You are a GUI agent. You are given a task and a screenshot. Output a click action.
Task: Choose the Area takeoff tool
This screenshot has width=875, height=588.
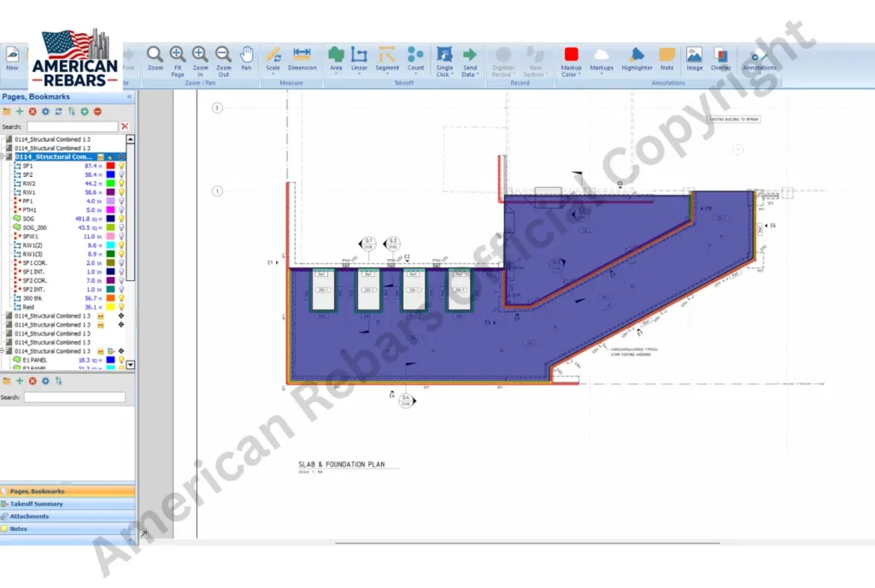[336, 58]
